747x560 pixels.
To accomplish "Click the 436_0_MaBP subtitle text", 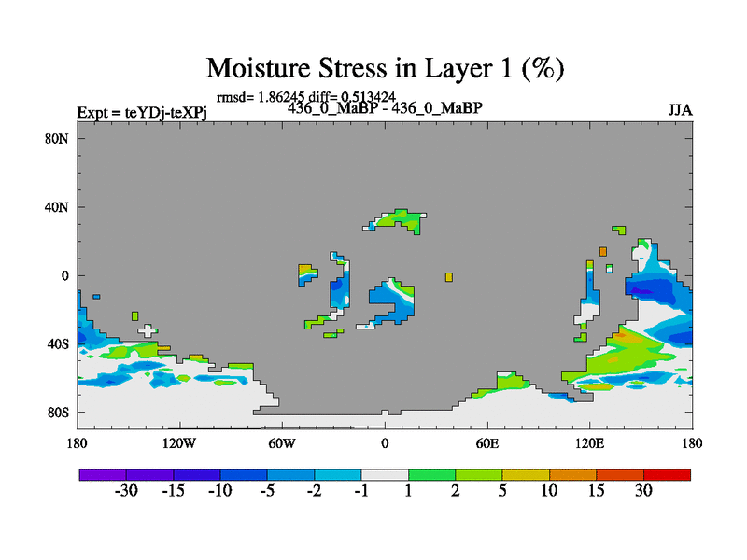I will coord(385,108).
